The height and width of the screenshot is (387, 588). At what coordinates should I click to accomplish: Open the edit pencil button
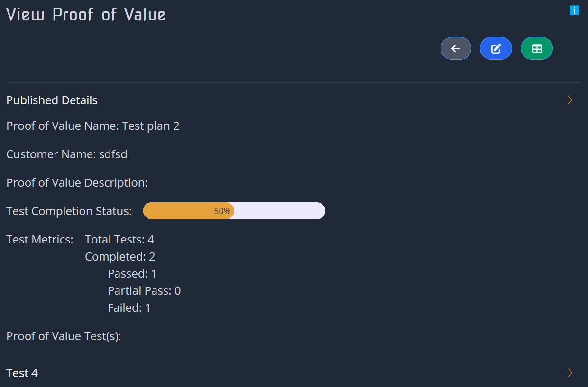tap(496, 48)
